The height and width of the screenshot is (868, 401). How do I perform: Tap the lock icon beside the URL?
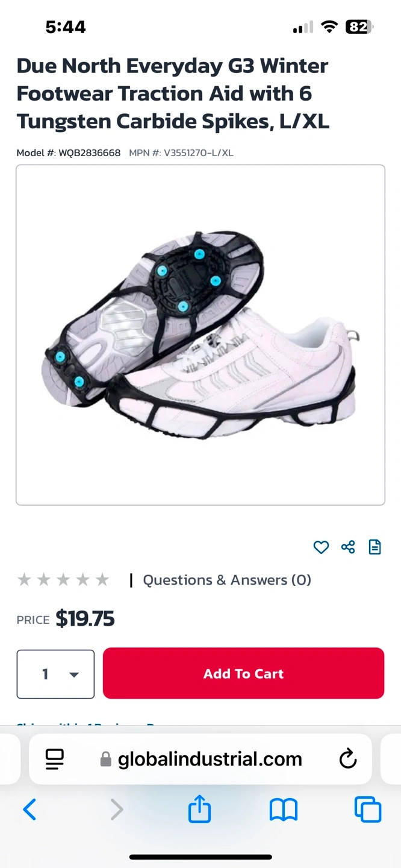pyautogui.click(x=106, y=759)
